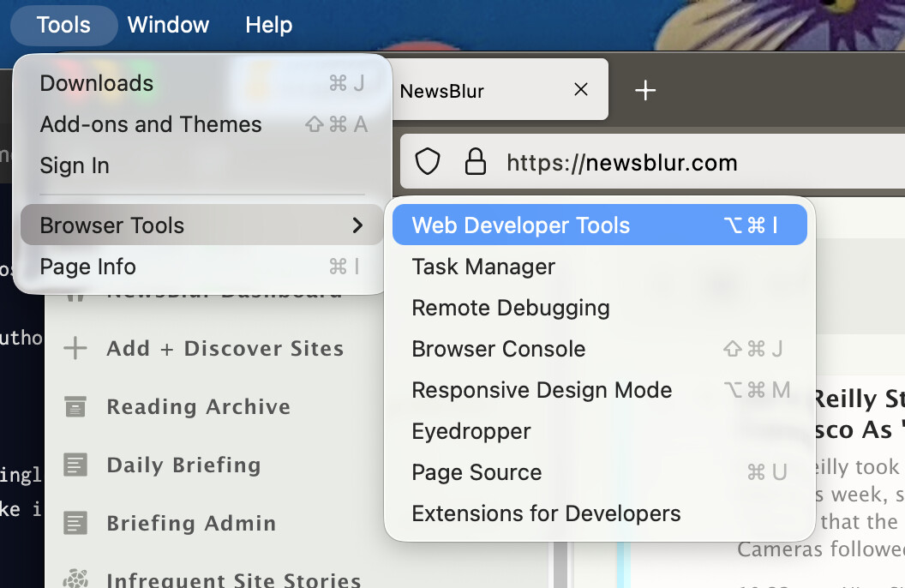Screen dimensions: 905x588
Task: Open the Help menu
Action: (x=268, y=25)
